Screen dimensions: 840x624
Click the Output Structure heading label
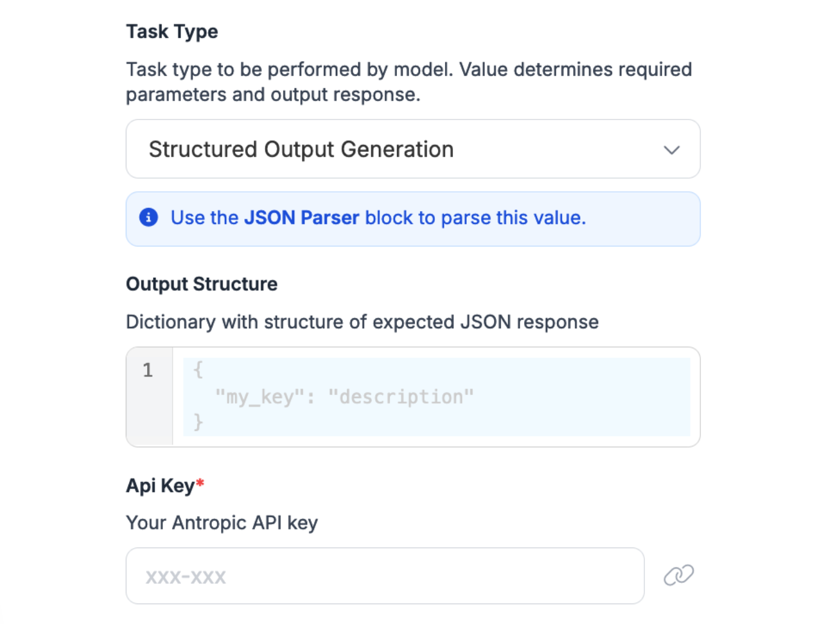pos(201,284)
